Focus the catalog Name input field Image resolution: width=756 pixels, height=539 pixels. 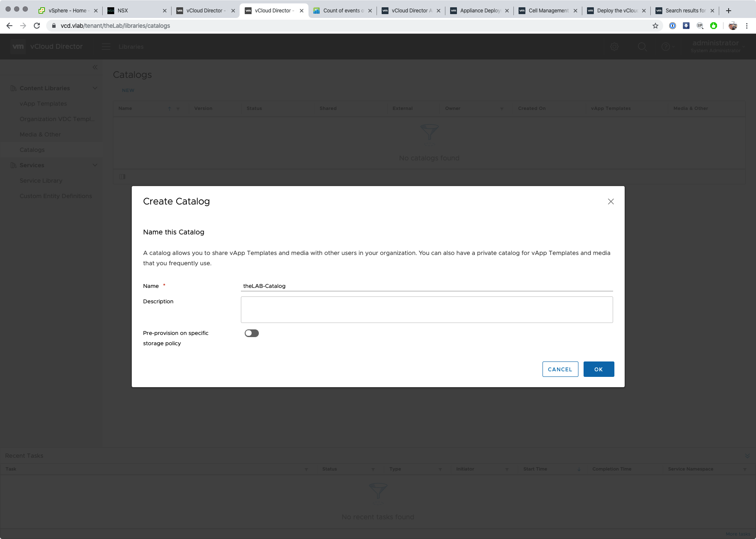427,286
